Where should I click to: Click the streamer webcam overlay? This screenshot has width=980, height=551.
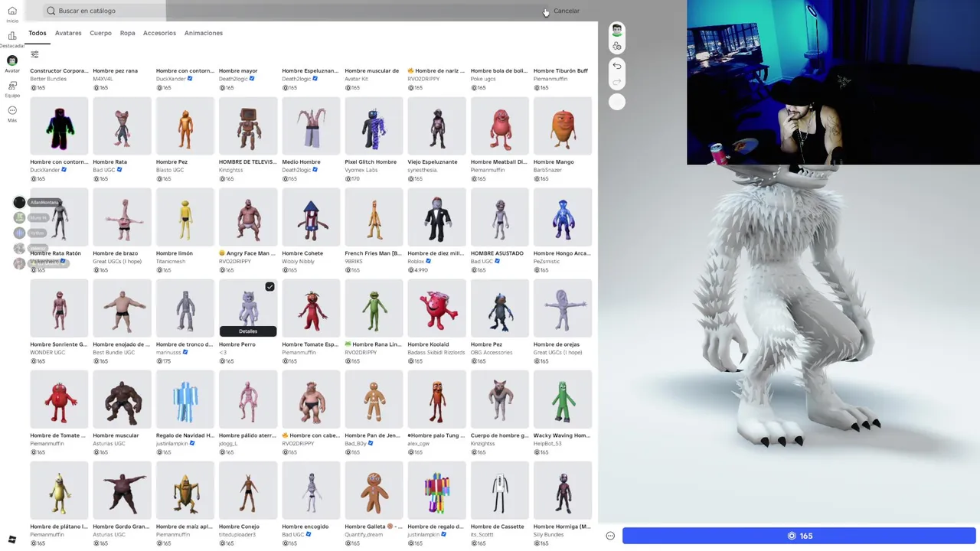click(833, 82)
